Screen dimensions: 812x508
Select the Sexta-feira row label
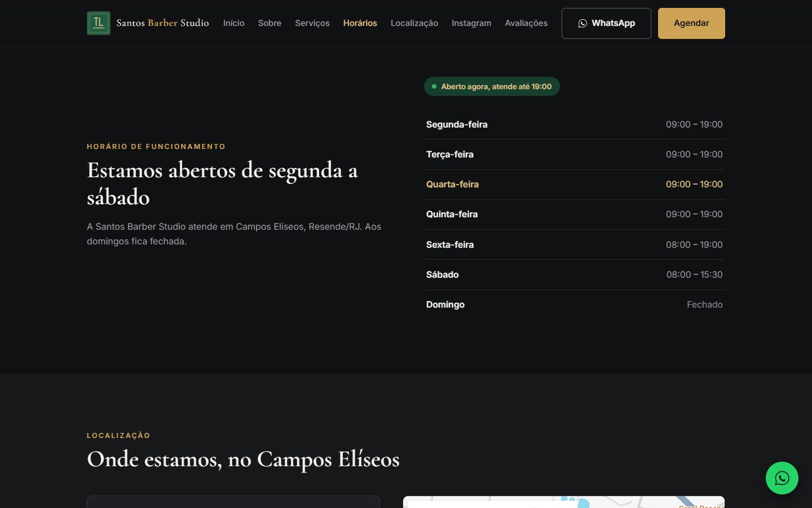449,244
